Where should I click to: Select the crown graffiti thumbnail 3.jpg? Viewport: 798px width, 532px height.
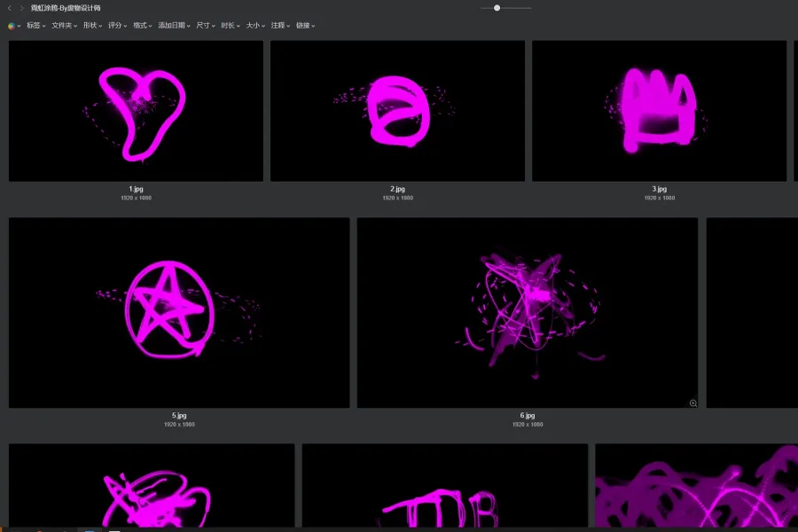pyautogui.click(x=659, y=111)
